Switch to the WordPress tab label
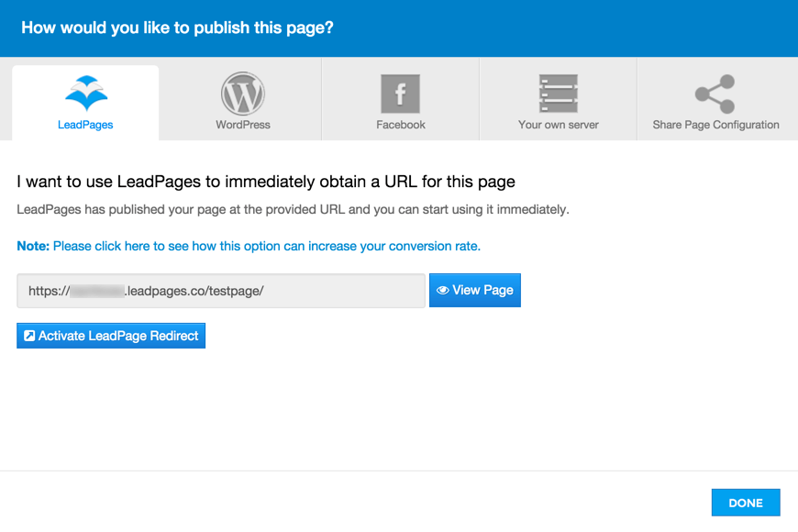 [x=243, y=125]
